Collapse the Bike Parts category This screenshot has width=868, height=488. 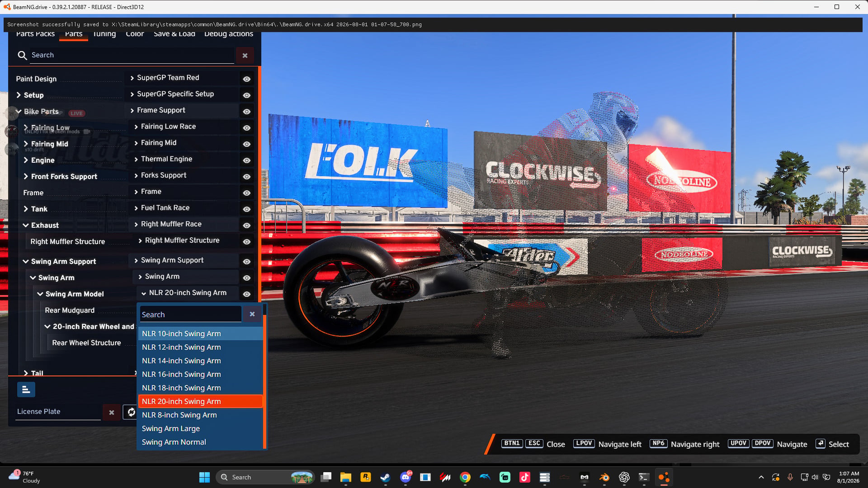pyautogui.click(x=19, y=111)
